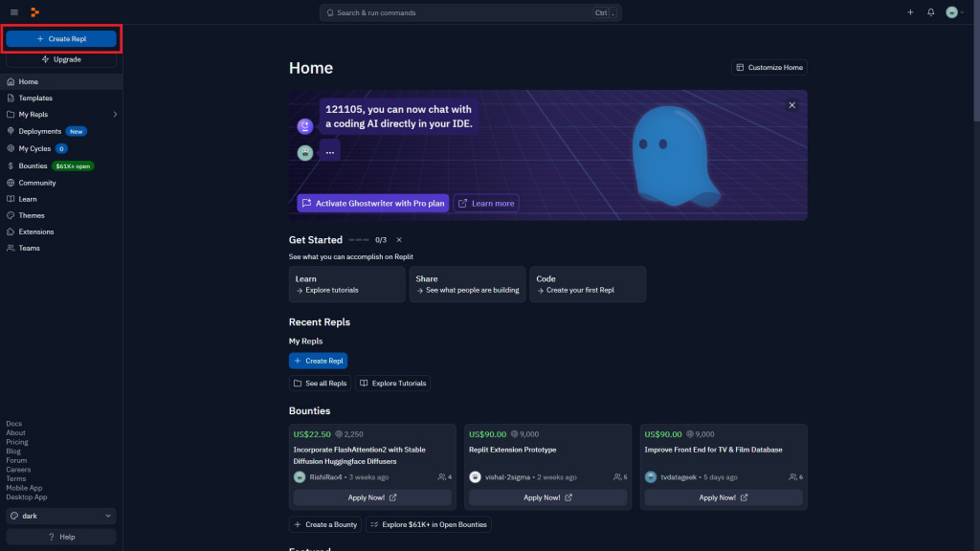Open notifications bell icon

[930, 12]
